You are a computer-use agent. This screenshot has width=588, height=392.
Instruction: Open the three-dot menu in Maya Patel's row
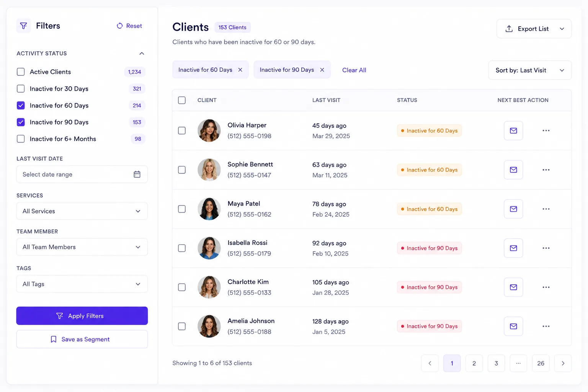click(546, 209)
